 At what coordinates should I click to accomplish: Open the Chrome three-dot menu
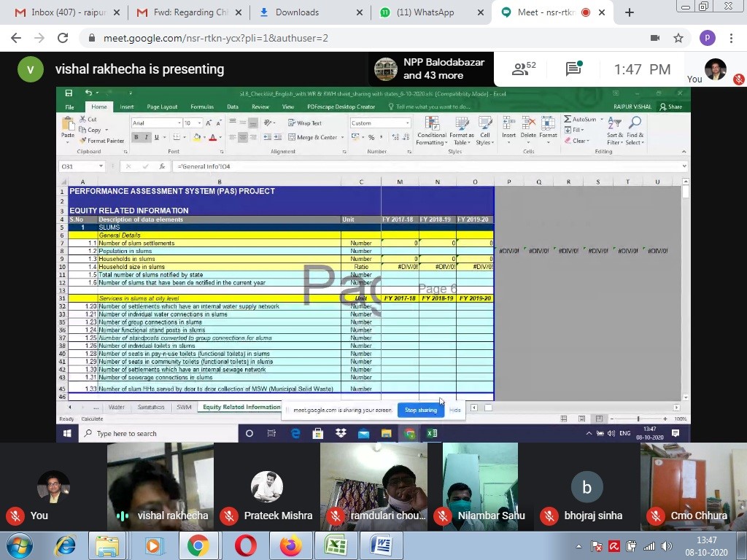731,38
